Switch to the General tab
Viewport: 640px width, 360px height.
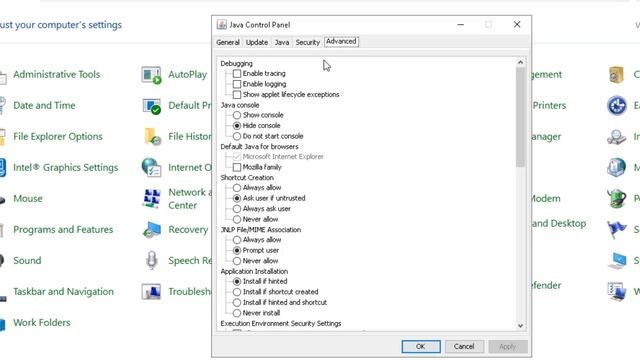(228, 42)
